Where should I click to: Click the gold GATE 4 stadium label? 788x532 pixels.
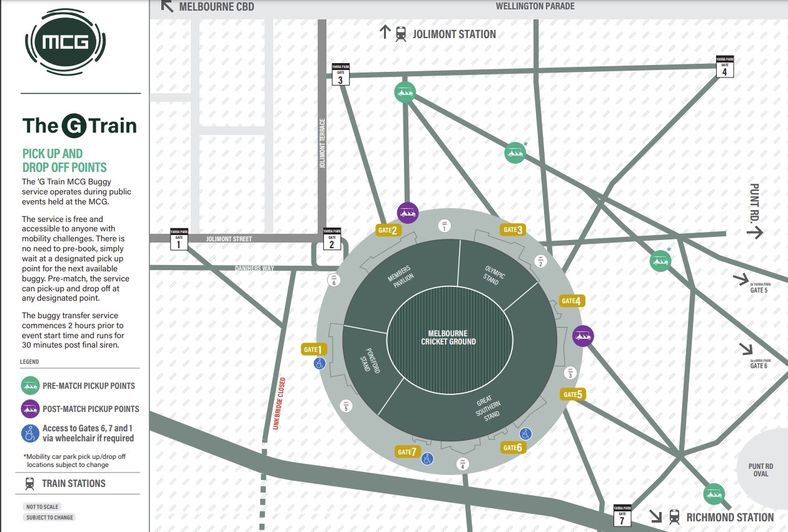[572, 301]
